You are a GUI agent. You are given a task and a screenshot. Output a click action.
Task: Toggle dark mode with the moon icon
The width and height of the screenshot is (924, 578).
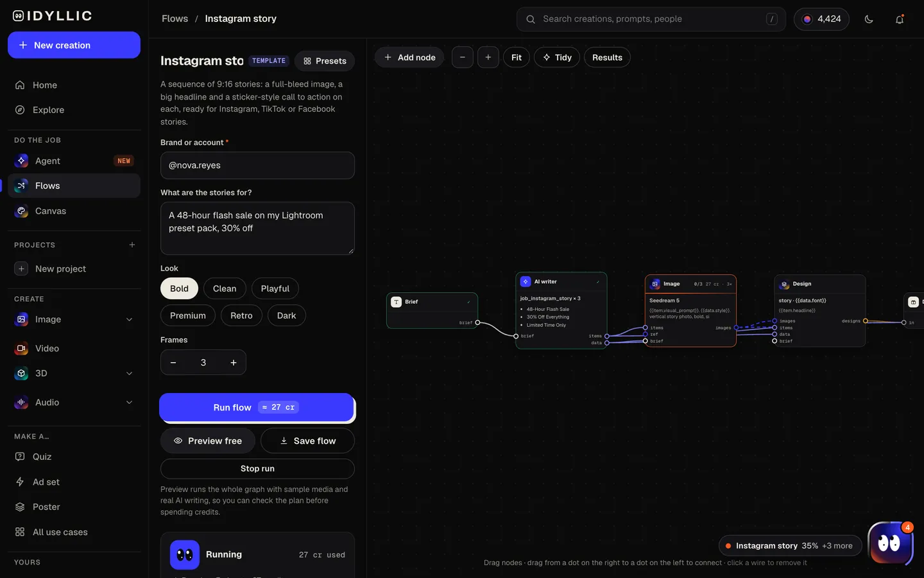click(869, 19)
